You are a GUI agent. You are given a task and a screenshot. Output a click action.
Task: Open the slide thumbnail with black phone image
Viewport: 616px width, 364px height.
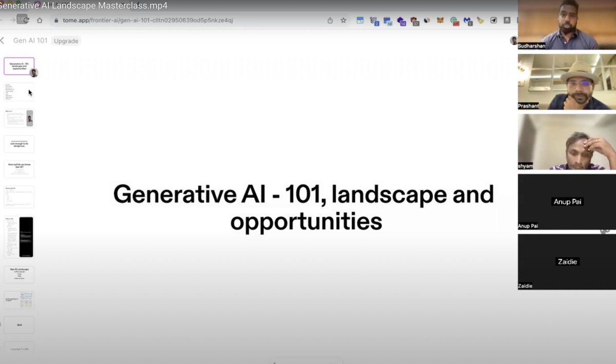point(19,237)
